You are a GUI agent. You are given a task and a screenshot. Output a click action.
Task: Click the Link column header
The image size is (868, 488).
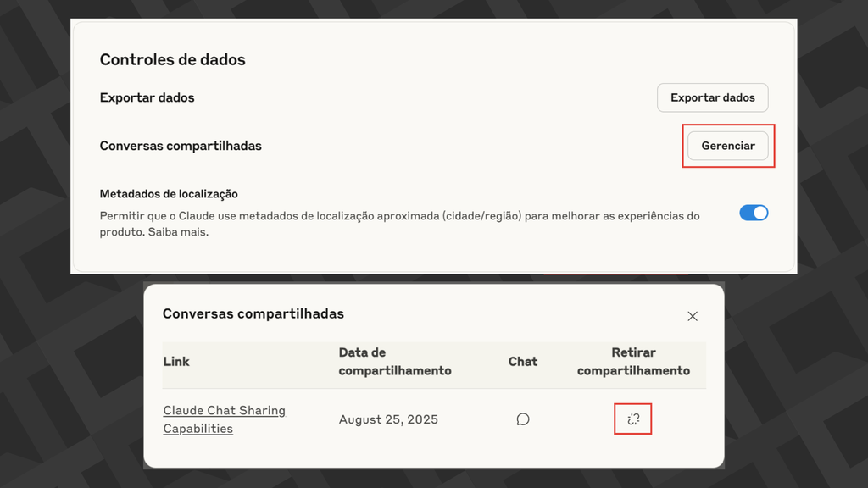[176, 361]
